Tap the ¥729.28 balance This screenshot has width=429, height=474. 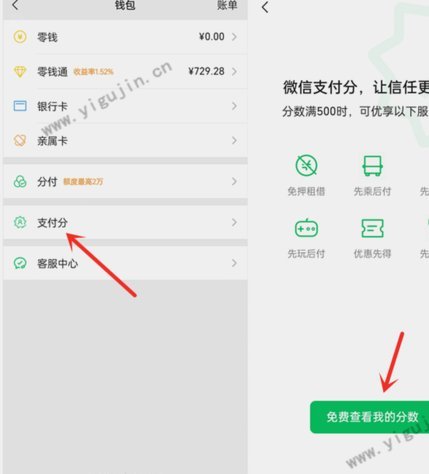[x=206, y=71]
